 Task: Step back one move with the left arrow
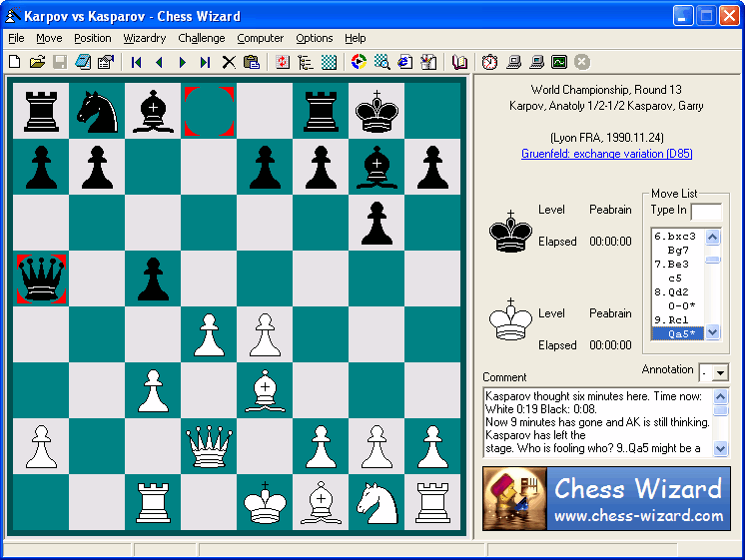pyautogui.click(x=159, y=62)
